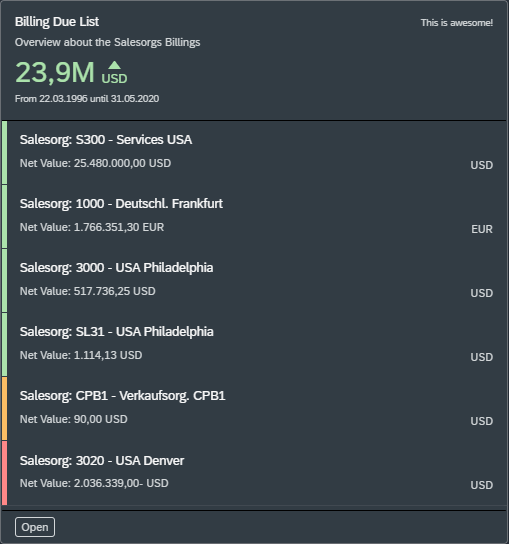This screenshot has width=509, height=544.
Task: Click the subtitle Overview about Salesorgs Billings
Action: pos(108,42)
